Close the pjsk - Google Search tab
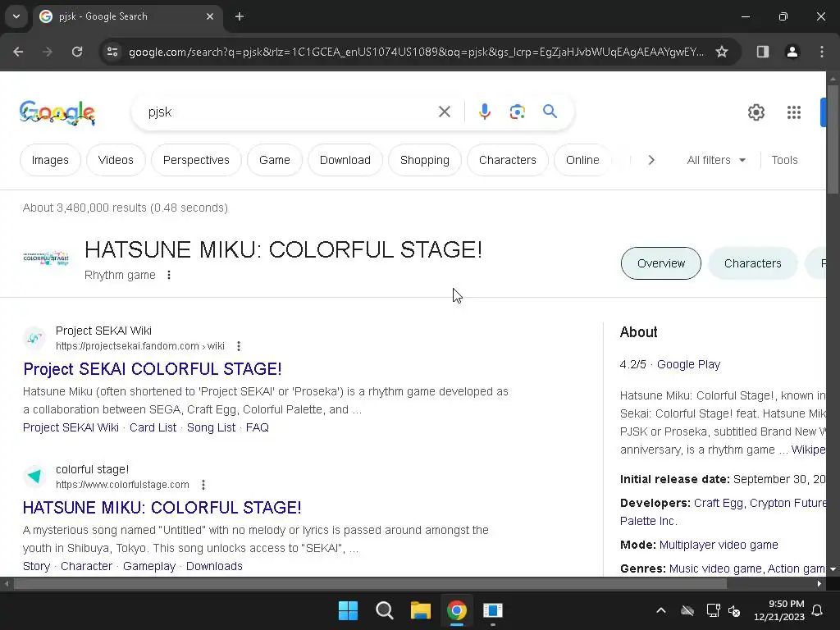The image size is (840, 630). click(210, 16)
